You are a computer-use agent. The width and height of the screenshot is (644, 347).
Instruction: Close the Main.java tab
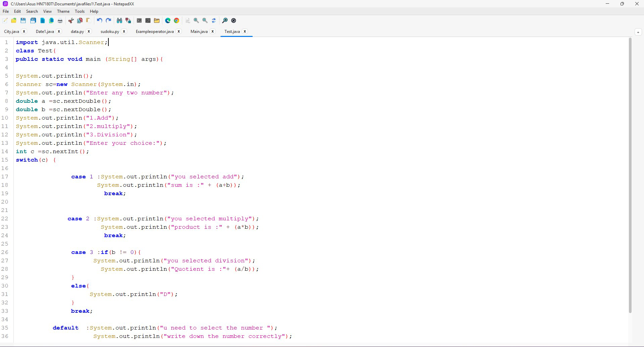coord(212,31)
